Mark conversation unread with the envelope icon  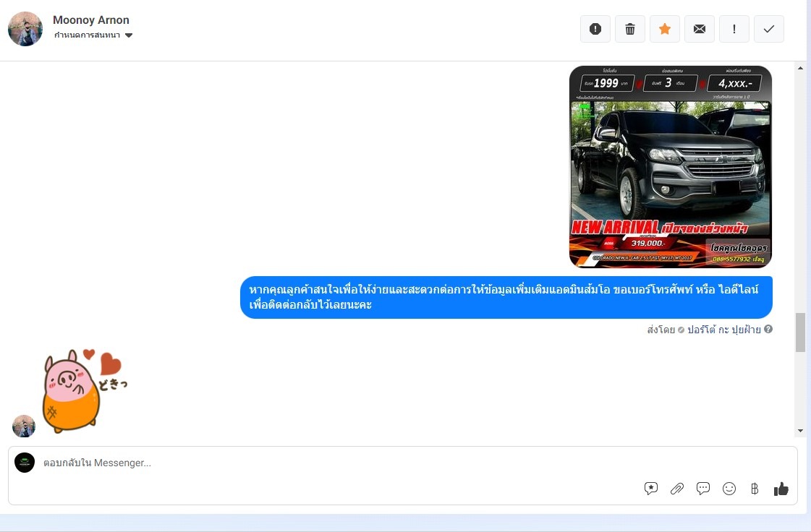pyautogui.click(x=700, y=29)
